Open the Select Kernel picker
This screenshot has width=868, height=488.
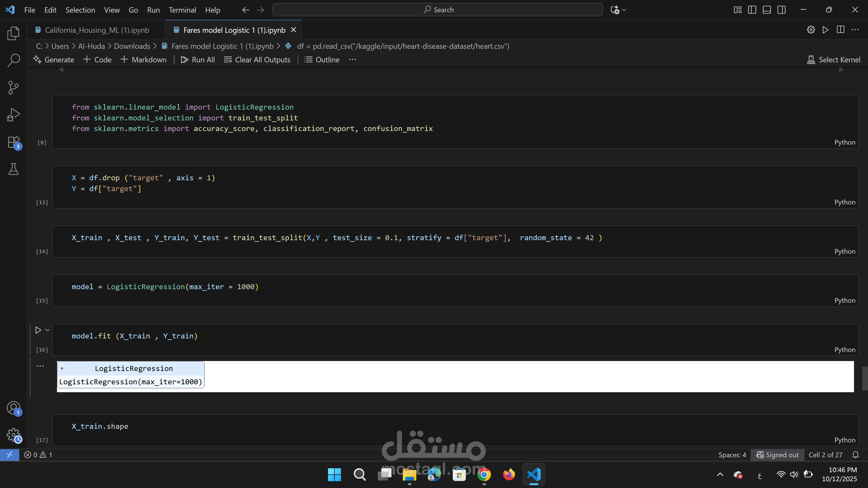tap(834, 60)
